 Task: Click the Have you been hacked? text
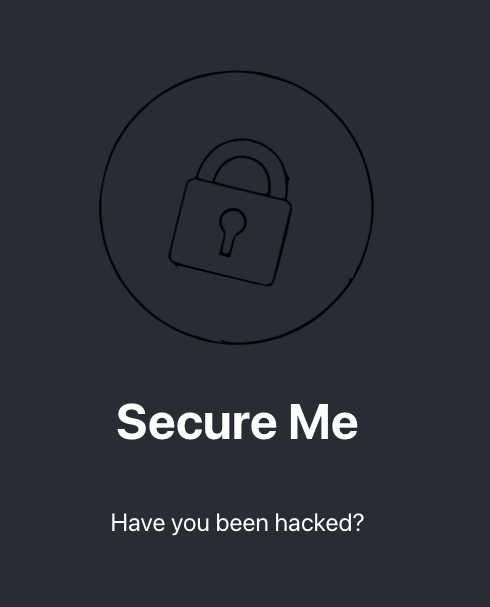pyautogui.click(x=237, y=523)
